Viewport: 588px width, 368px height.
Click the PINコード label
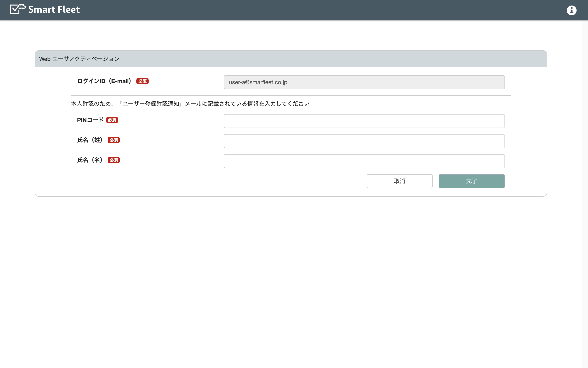(90, 120)
